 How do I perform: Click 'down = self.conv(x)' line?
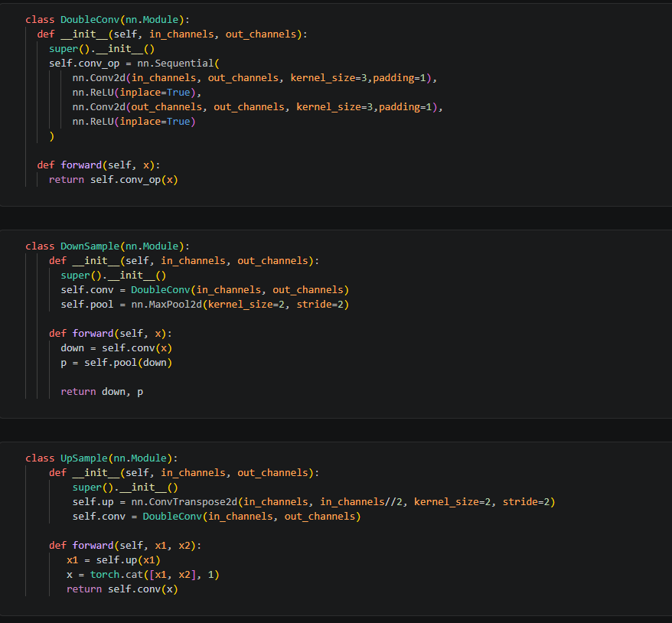116,348
